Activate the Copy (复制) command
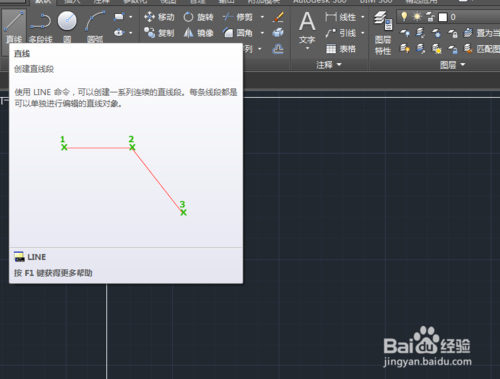Image resolution: width=500 pixels, height=379 pixels. click(159, 33)
